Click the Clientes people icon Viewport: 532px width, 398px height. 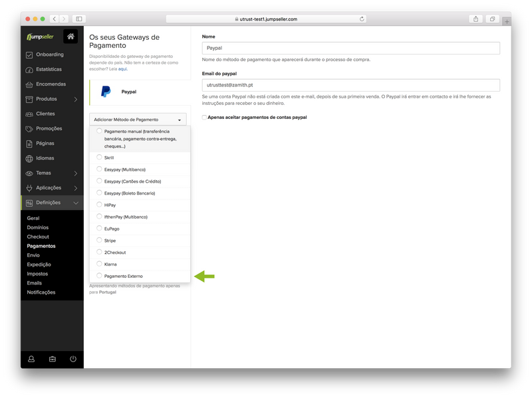pos(29,114)
